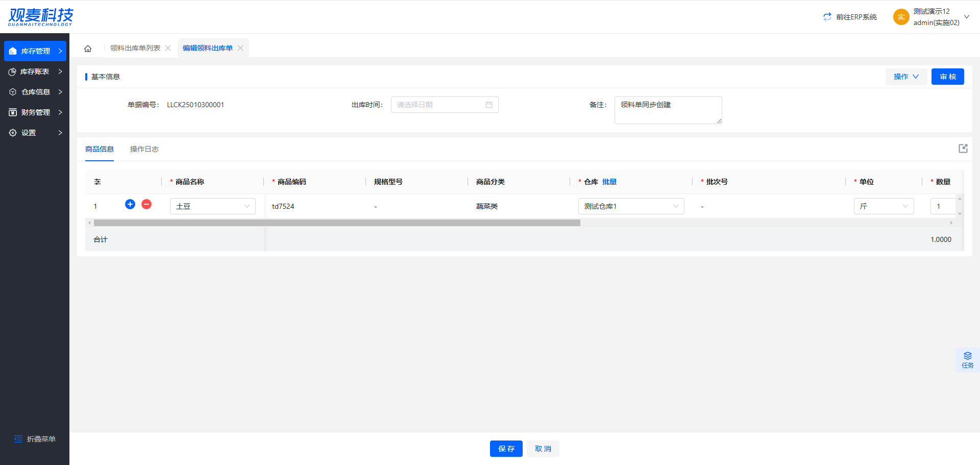Click the table vertical scrollbar down arrow
The width and height of the screenshot is (980, 465).
[x=960, y=214]
